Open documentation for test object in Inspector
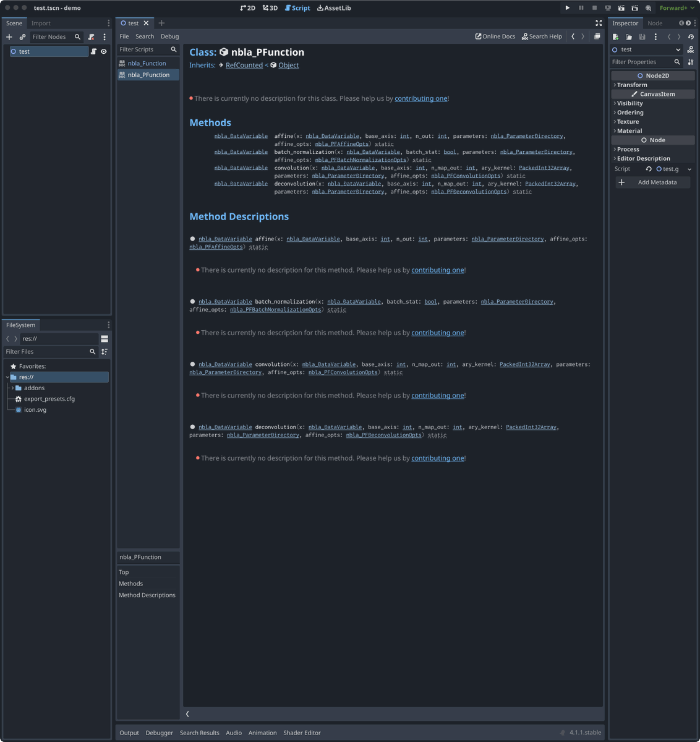The width and height of the screenshot is (700, 742). (691, 49)
